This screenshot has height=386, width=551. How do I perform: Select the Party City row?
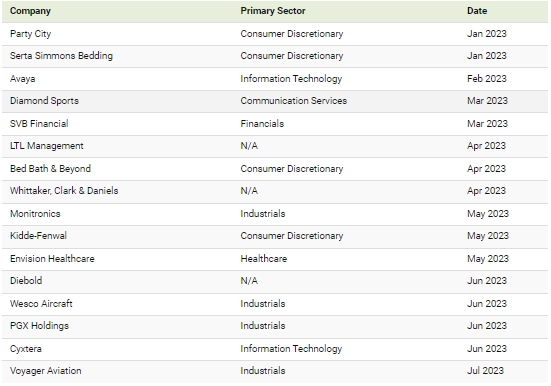pos(275,34)
